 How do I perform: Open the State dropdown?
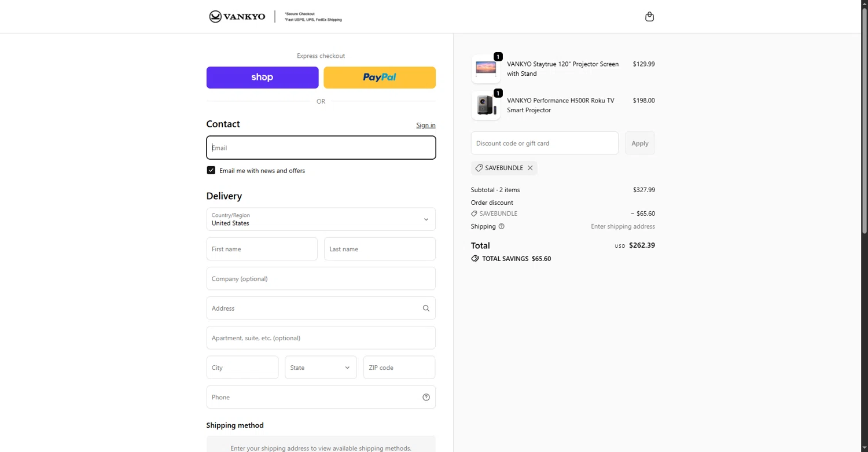(x=321, y=368)
